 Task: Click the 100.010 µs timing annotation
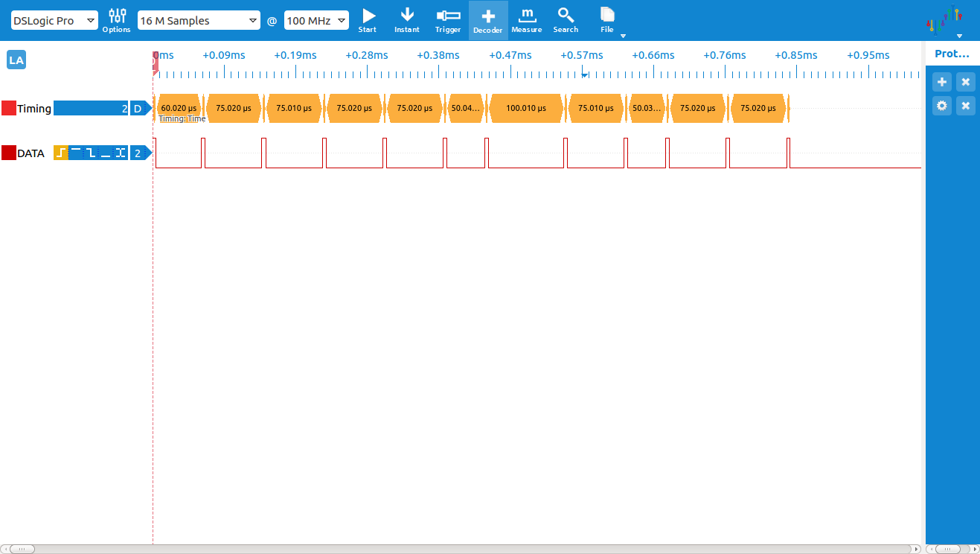[x=526, y=108]
